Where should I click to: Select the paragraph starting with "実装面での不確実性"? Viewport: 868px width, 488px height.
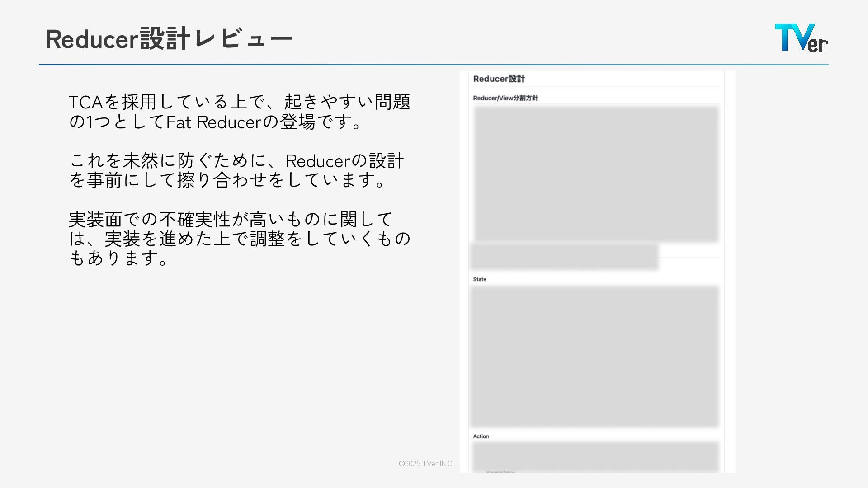click(x=239, y=238)
